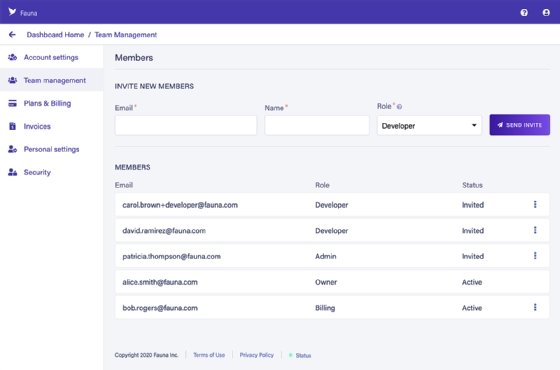Open Personal settings in sidebar
The height and width of the screenshot is (370, 560).
tap(51, 149)
